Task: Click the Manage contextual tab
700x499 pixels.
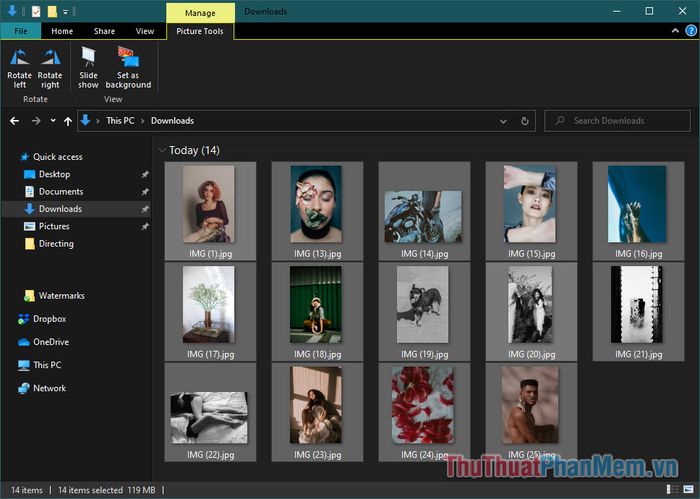Action: [200, 13]
